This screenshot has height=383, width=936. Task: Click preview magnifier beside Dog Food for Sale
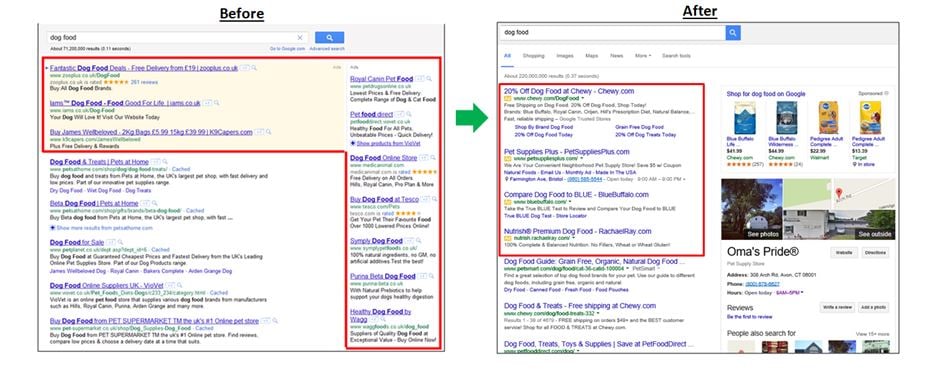click(120, 242)
